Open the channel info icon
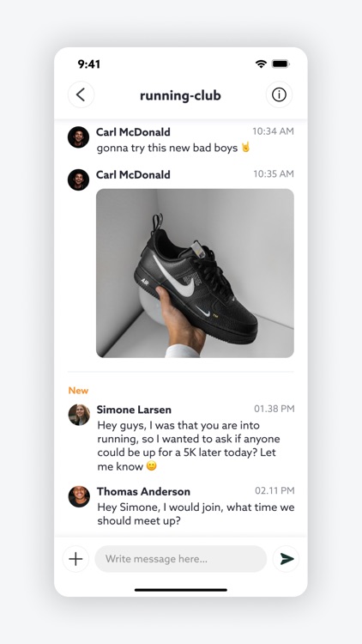The height and width of the screenshot is (644, 362). pyautogui.click(x=279, y=94)
